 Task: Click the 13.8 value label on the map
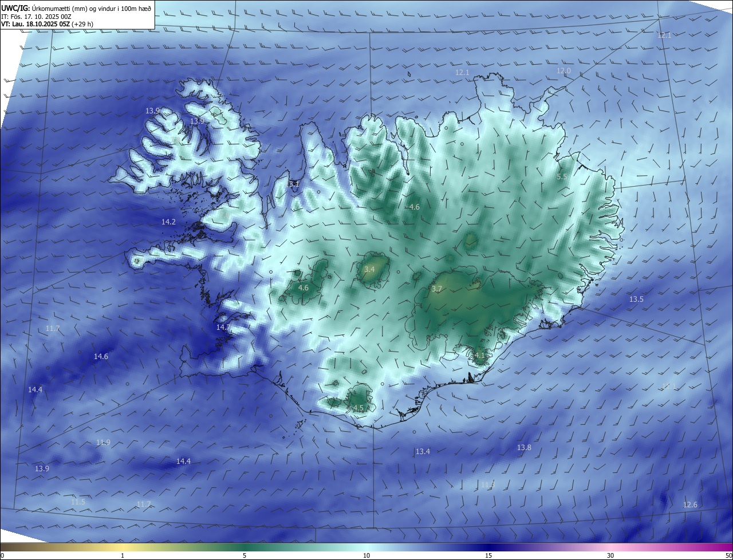(524, 447)
